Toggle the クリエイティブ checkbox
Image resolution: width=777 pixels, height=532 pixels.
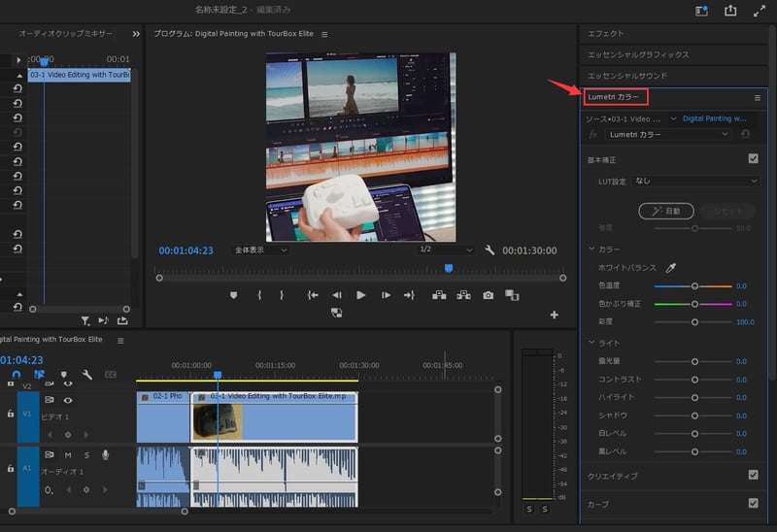(753, 475)
